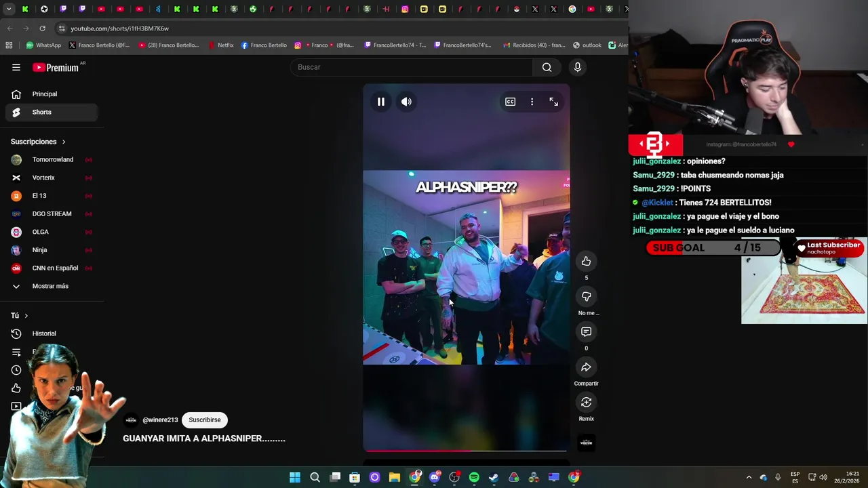
Task: Open File Explorer from the taskbar
Action: (x=394, y=477)
